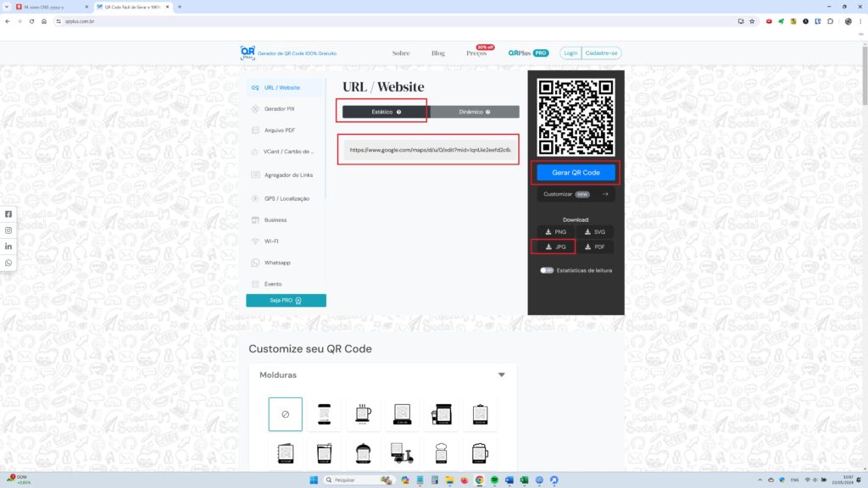868x488 pixels.
Task: Reload the current page
Action: [x=31, y=21]
